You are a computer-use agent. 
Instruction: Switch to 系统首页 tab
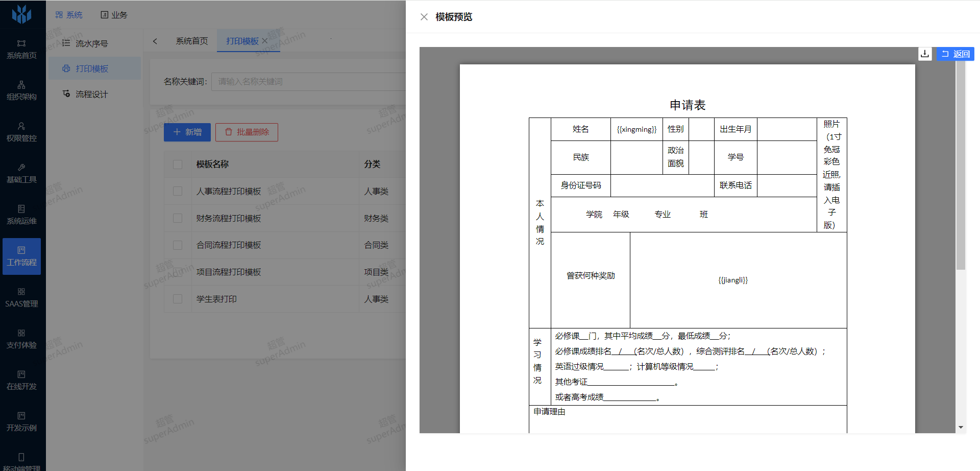(192, 41)
